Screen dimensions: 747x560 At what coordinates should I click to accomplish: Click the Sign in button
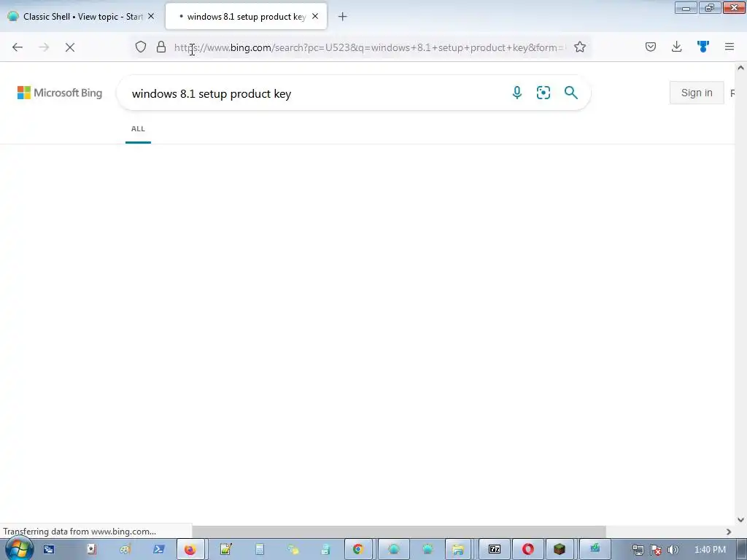click(697, 93)
